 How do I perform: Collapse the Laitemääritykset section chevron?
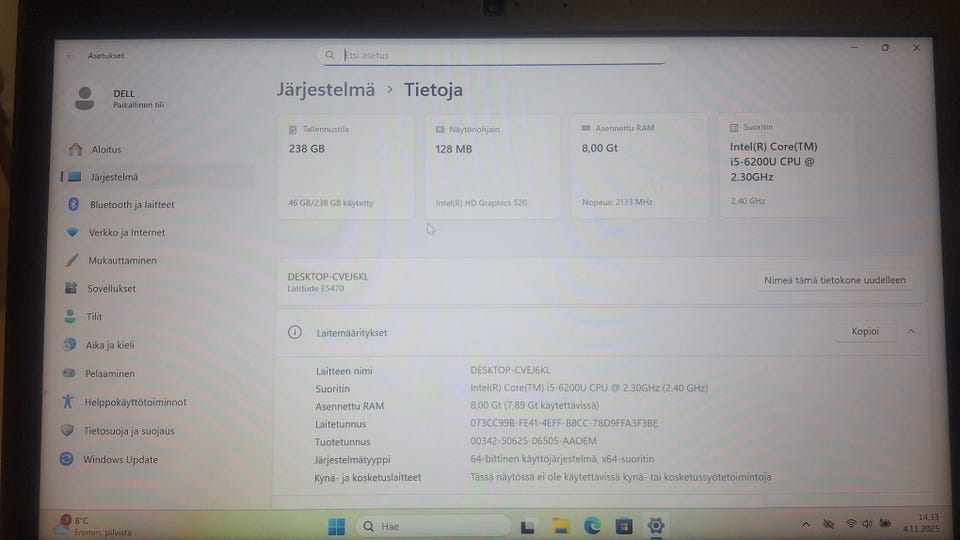pos(911,331)
